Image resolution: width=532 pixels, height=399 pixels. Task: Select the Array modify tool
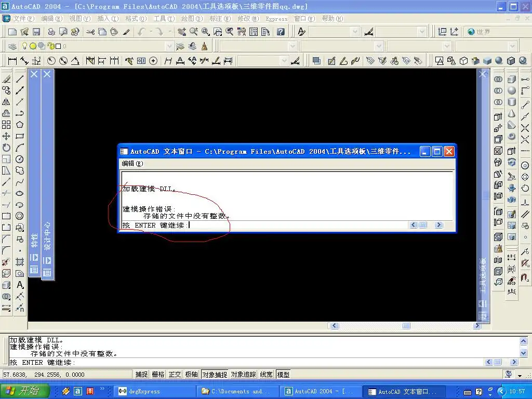click(6, 125)
